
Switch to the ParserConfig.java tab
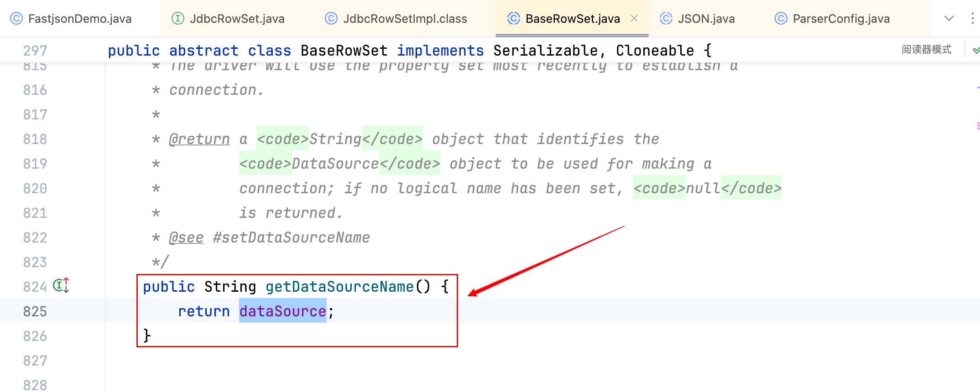(x=841, y=19)
